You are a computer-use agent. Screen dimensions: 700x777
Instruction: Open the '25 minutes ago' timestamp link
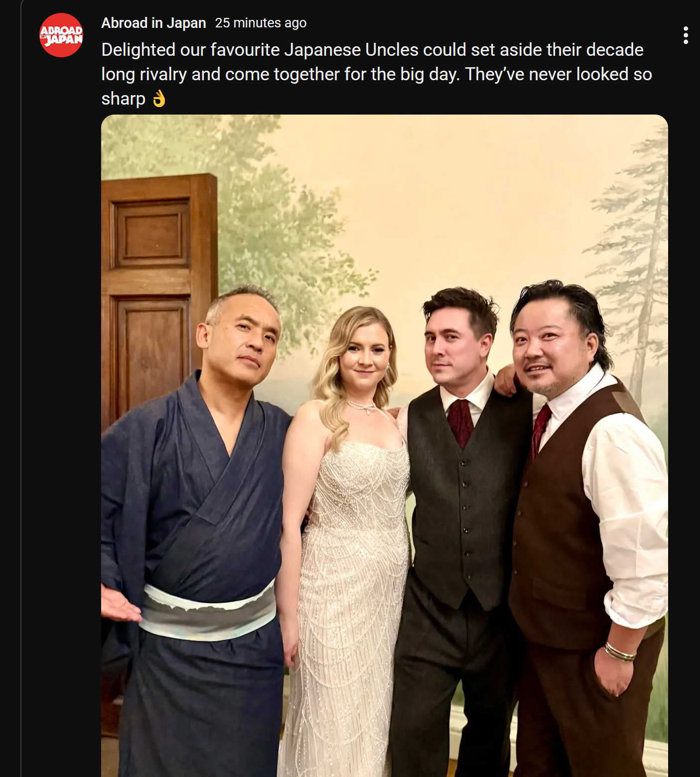[261, 23]
